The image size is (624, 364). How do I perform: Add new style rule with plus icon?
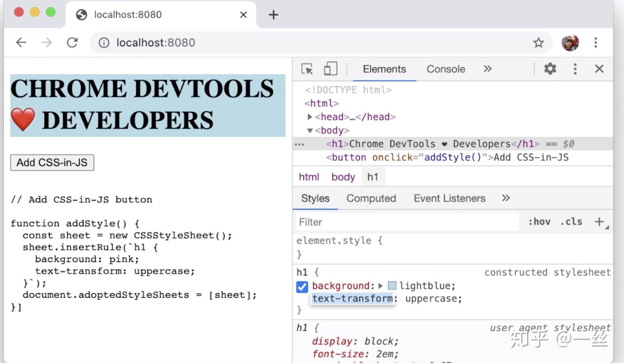(x=599, y=222)
